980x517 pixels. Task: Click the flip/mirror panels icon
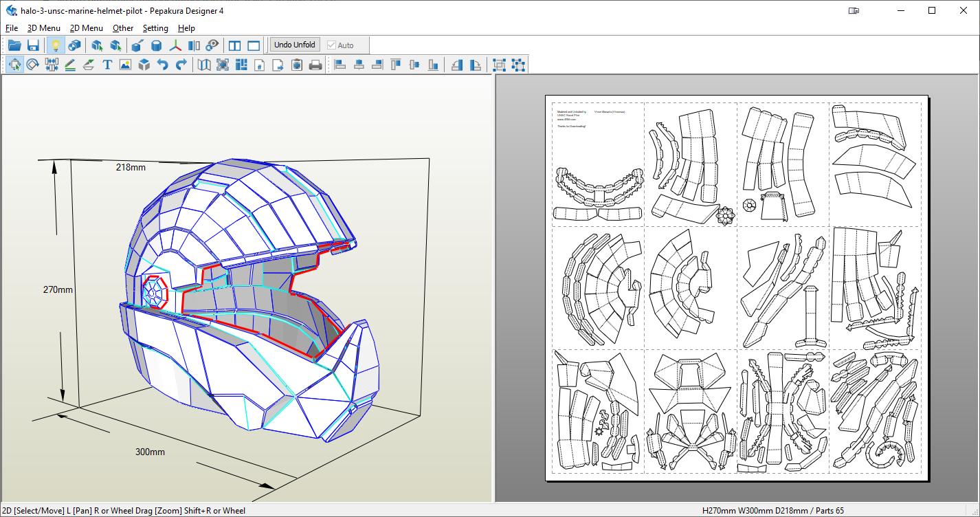(194, 45)
